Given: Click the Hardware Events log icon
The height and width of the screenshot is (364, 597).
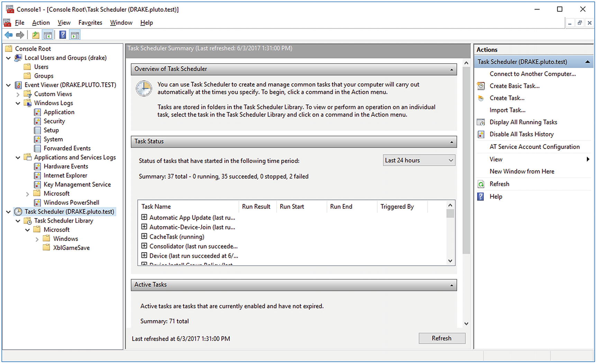Looking at the screenshot, I should 37,166.
